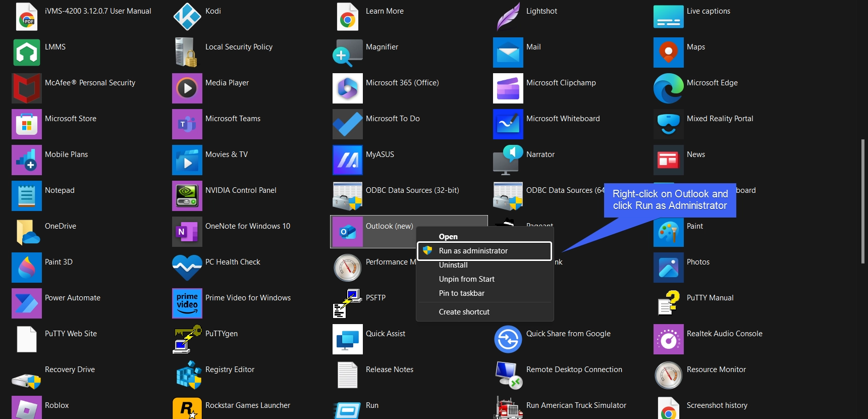Launch the Prime Video for Windows icon

click(187, 303)
